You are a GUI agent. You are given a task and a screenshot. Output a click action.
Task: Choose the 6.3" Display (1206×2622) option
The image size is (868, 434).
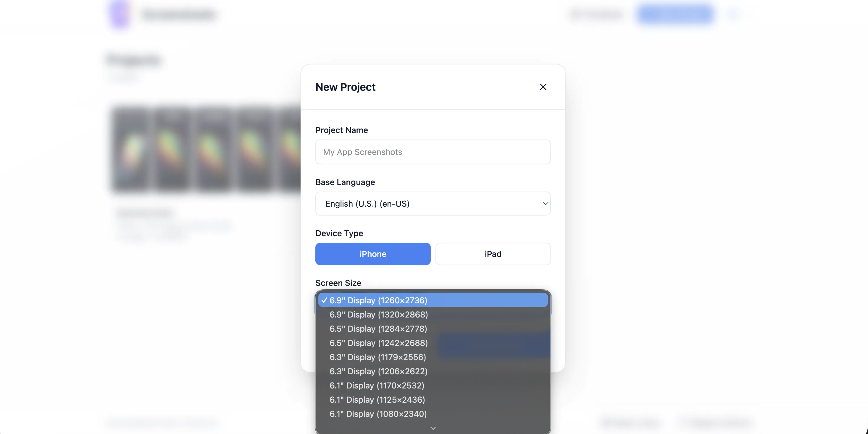click(x=378, y=371)
